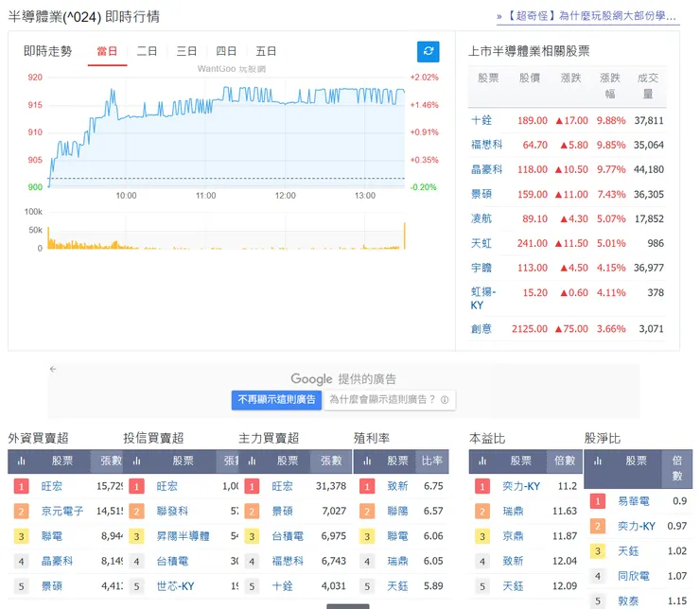700x609 pixels.
Task: Open stock 福懋科 in related stocks list
Action: 486,145
